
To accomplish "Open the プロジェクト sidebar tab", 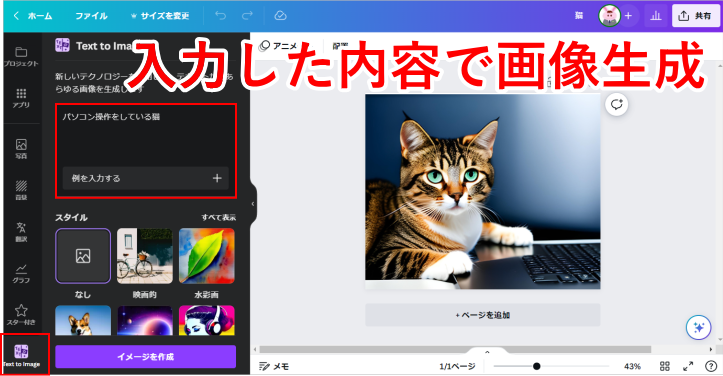I will (x=21, y=57).
